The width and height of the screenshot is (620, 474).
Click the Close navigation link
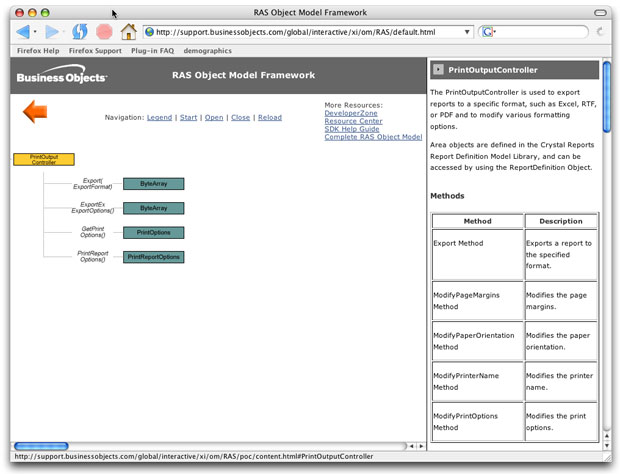pyautogui.click(x=240, y=117)
